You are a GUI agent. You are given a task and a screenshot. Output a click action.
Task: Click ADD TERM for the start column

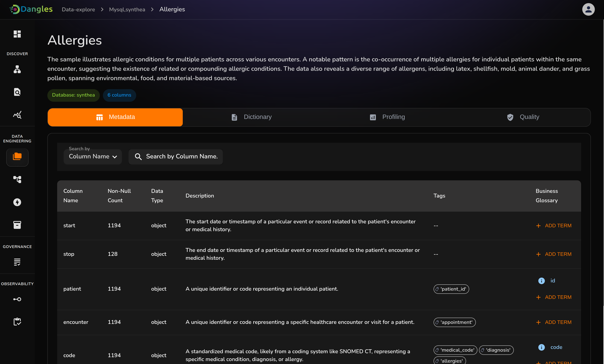click(x=554, y=226)
